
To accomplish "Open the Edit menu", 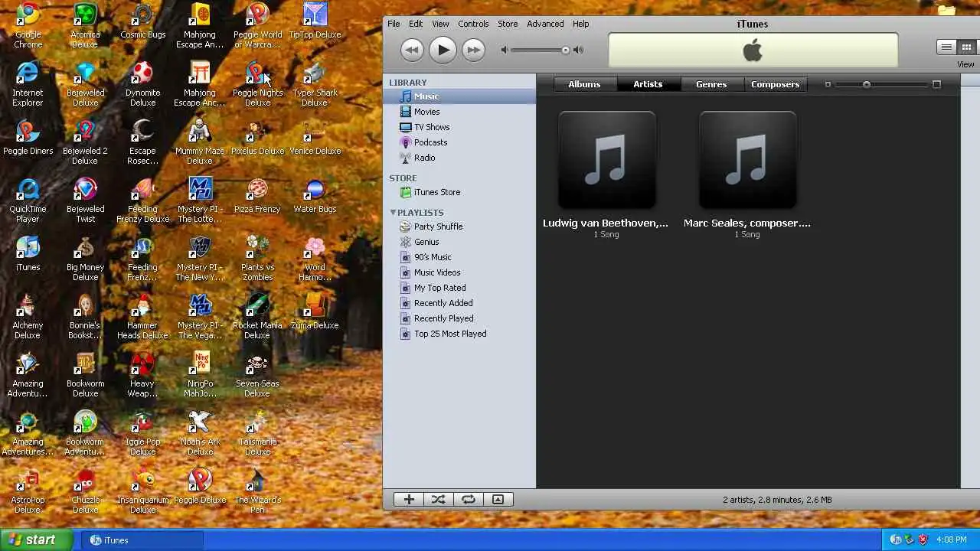I will pyautogui.click(x=416, y=24).
